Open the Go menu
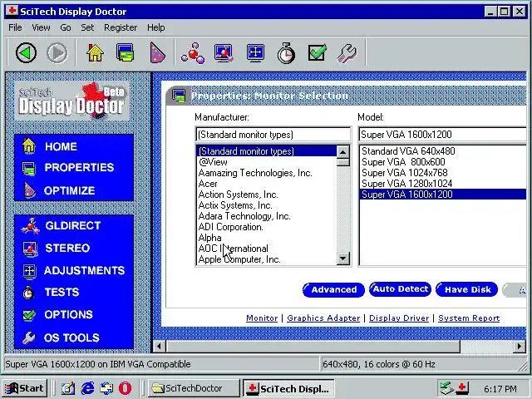 click(x=66, y=27)
